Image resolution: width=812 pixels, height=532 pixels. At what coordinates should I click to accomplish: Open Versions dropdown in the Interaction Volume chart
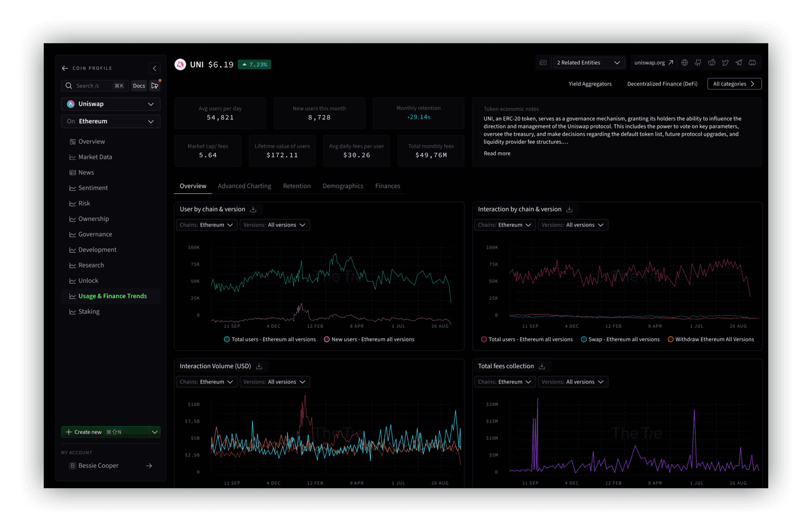(275, 382)
